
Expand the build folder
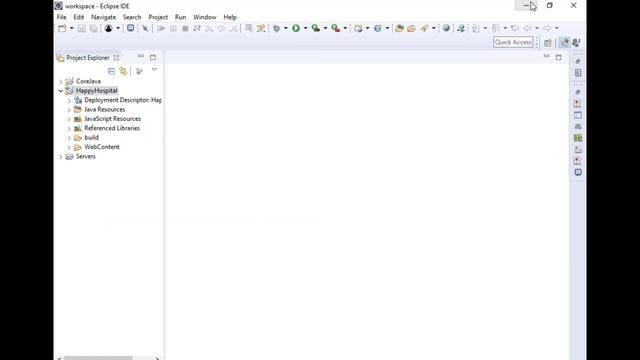[x=69, y=138]
